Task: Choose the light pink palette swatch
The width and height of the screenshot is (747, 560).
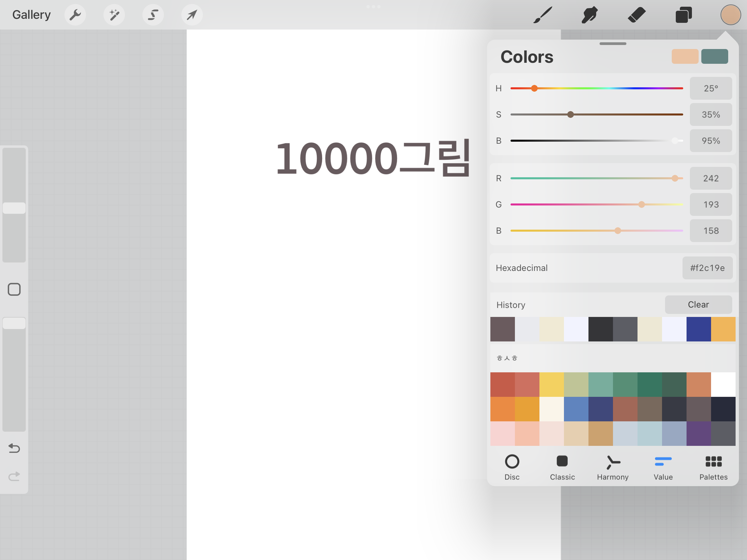Action: tap(502, 433)
